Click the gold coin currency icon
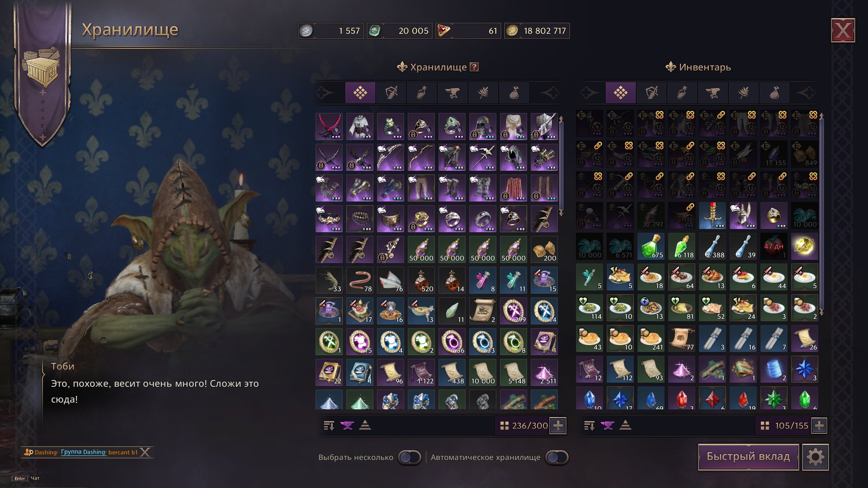The height and width of the screenshot is (488, 868). coord(512,31)
